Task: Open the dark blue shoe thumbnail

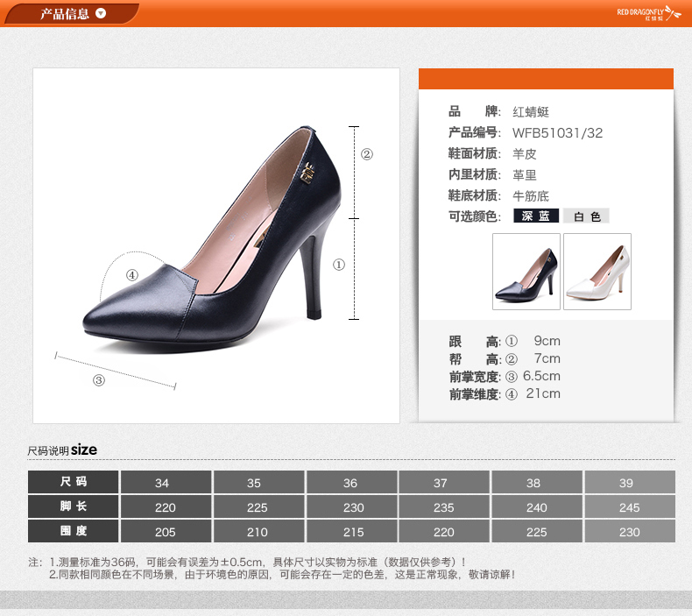Action: tap(526, 272)
